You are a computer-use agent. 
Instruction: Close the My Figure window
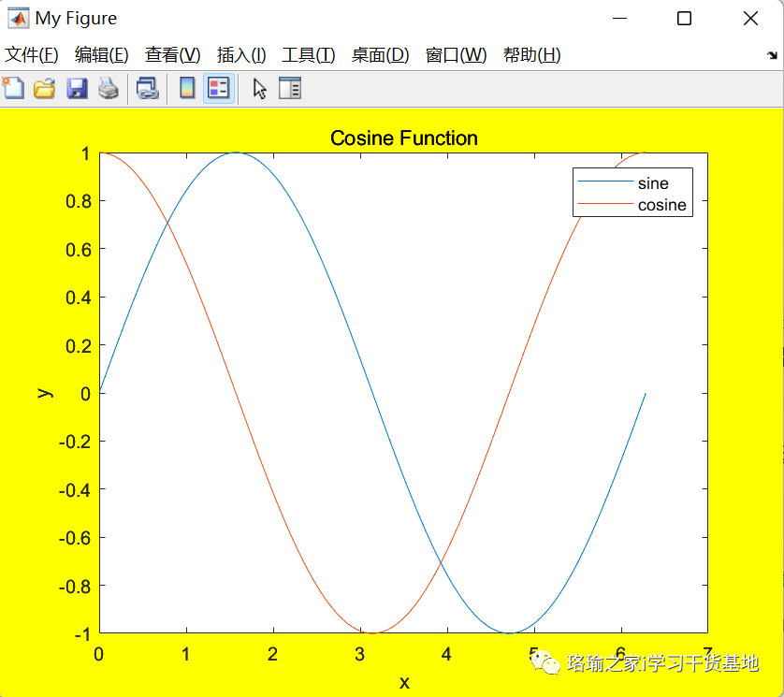point(750,19)
